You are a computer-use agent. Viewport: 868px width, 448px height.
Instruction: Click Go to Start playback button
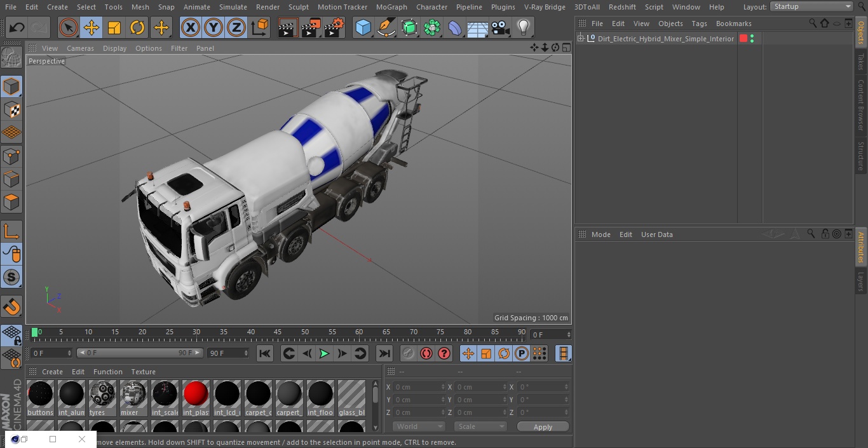click(x=265, y=353)
